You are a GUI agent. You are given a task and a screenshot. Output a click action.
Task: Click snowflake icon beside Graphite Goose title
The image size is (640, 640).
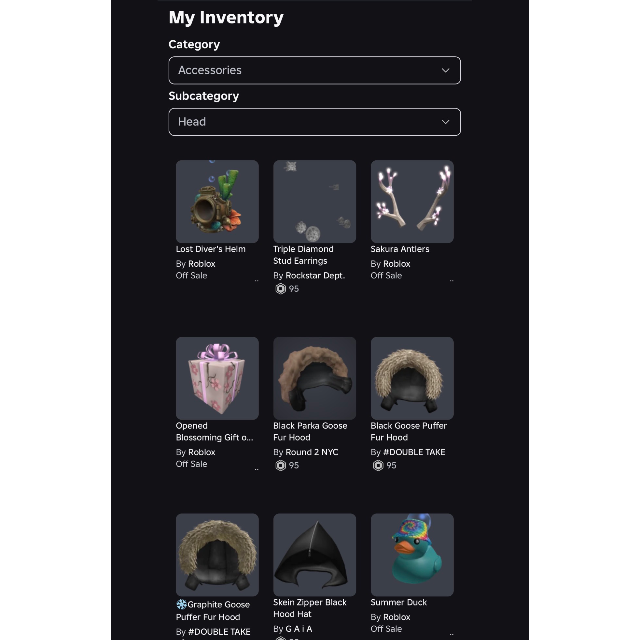click(181, 604)
